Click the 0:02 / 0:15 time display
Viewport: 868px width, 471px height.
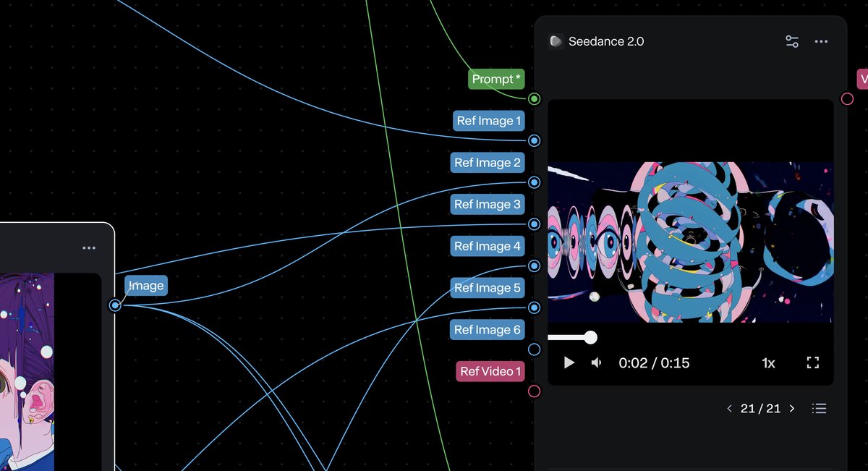tap(654, 362)
